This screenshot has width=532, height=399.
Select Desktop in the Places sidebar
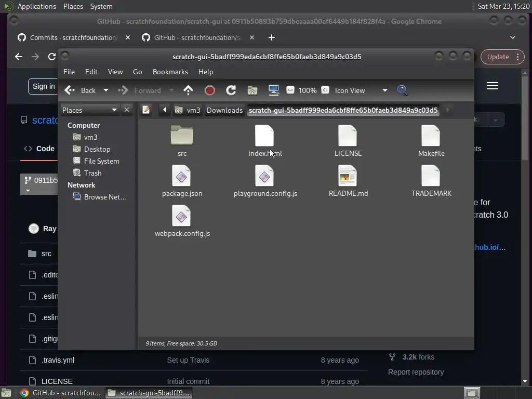point(91,149)
